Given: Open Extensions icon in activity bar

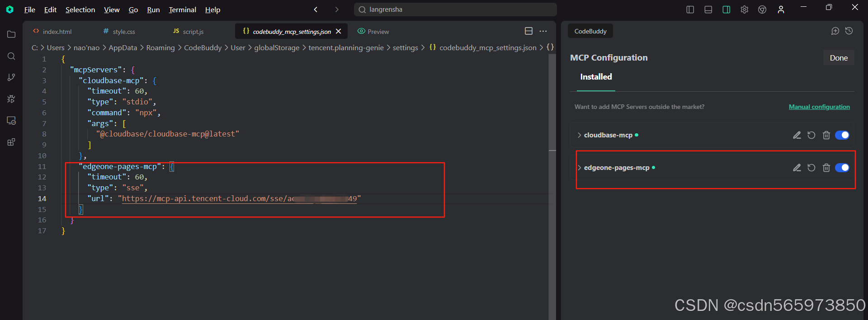Looking at the screenshot, I should (11, 142).
